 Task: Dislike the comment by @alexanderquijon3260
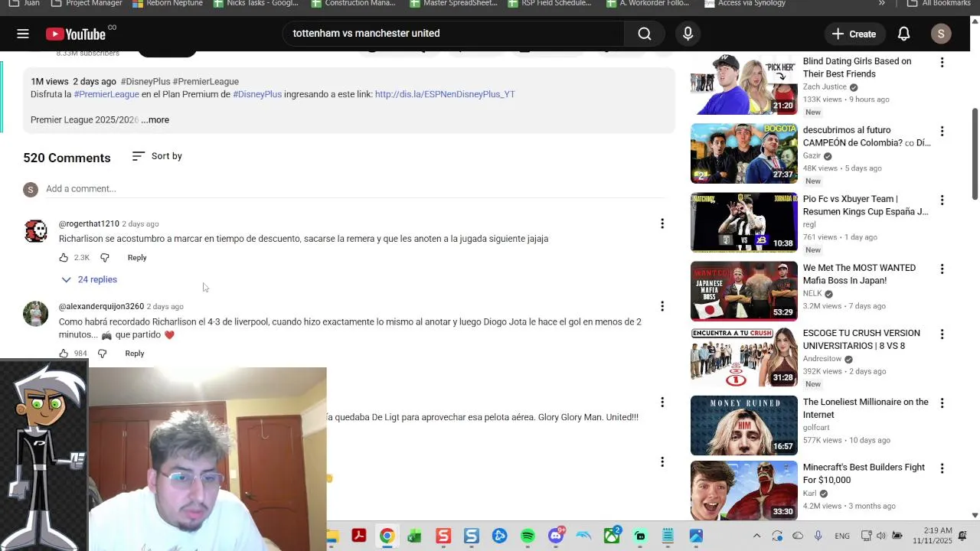(103, 354)
